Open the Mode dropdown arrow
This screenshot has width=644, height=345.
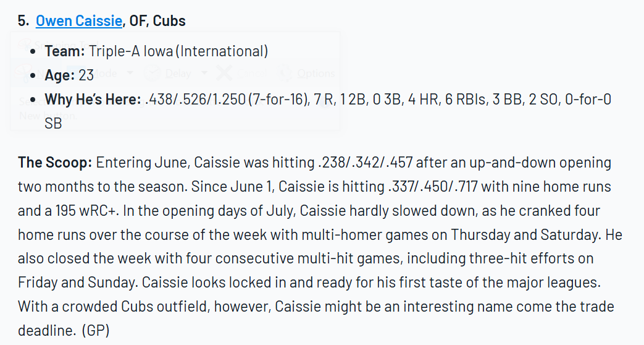click(130, 73)
